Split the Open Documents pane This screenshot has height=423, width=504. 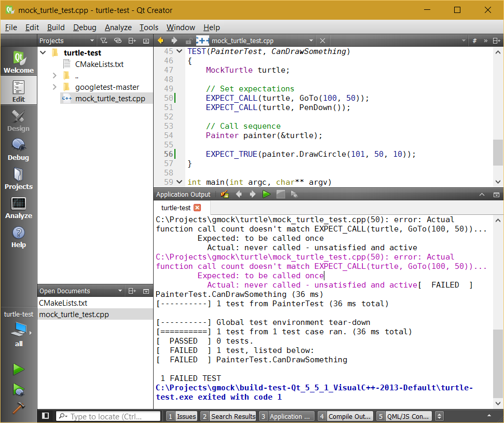(x=132, y=291)
